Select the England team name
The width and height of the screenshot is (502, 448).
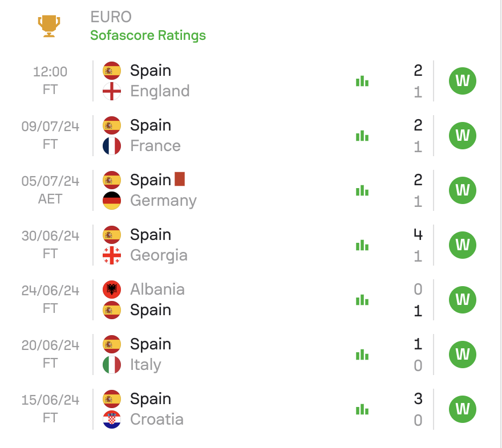(x=160, y=91)
